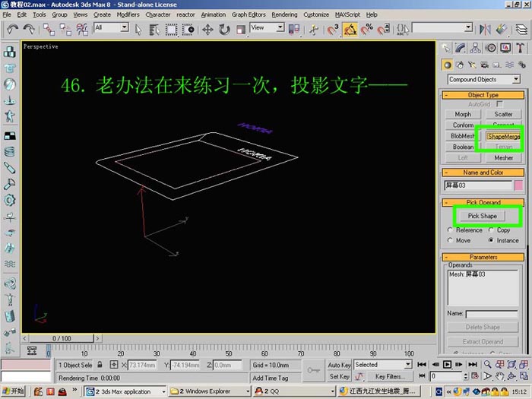Open the Customize menu
Screen dimensions: 532x399
click(316, 14)
